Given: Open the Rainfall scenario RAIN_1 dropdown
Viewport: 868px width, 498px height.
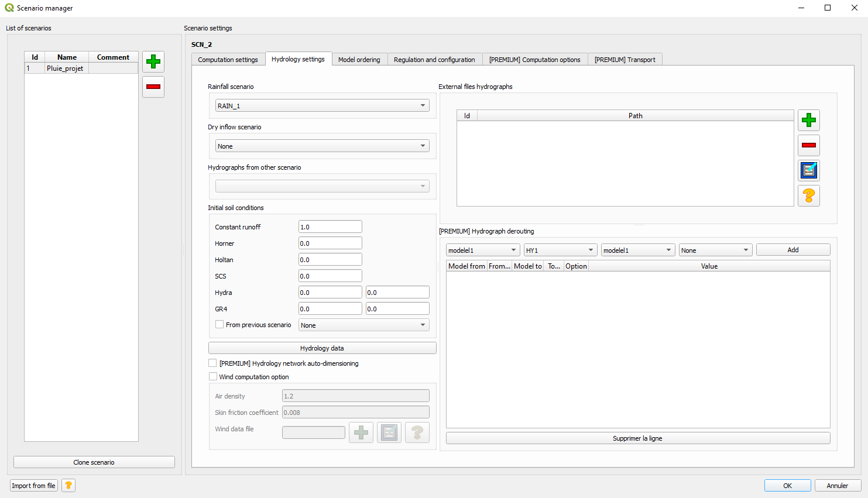Looking at the screenshot, I should pyautogui.click(x=323, y=105).
